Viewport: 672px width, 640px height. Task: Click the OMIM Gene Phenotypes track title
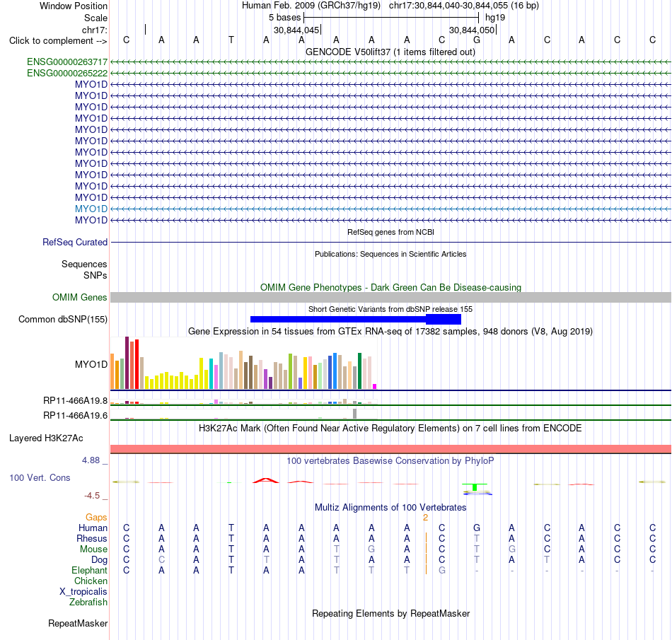391,287
